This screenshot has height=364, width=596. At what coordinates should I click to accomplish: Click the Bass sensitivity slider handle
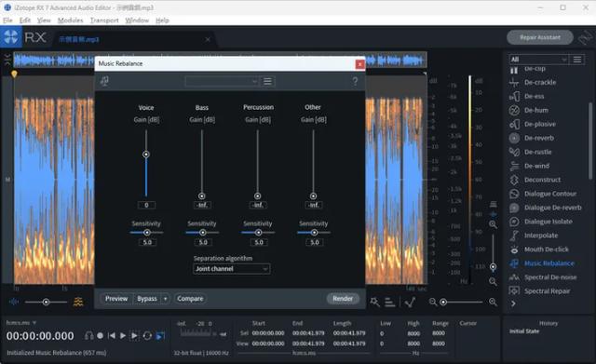coord(203,233)
